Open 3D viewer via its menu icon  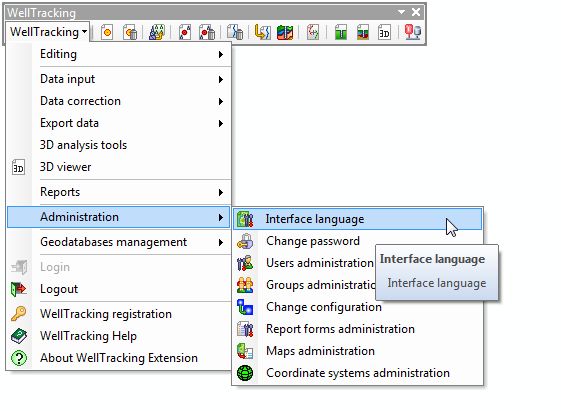coord(18,167)
